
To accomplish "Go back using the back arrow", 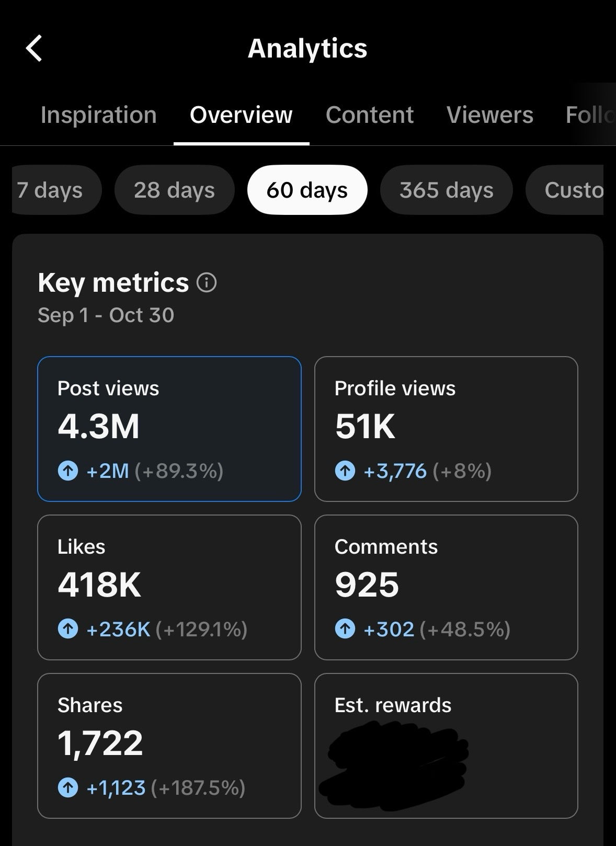I will 35,49.
